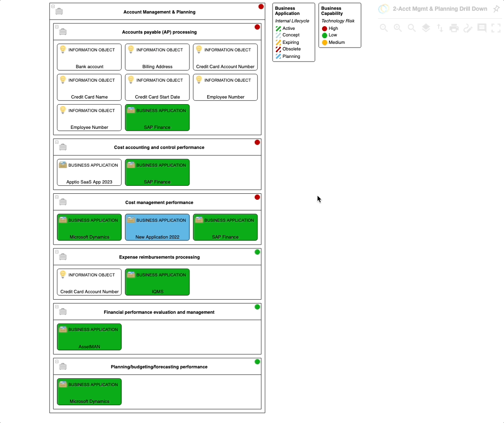Select SAP Finance in Cost management performance
The height and width of the screenshot is (423, 504).
225,227
